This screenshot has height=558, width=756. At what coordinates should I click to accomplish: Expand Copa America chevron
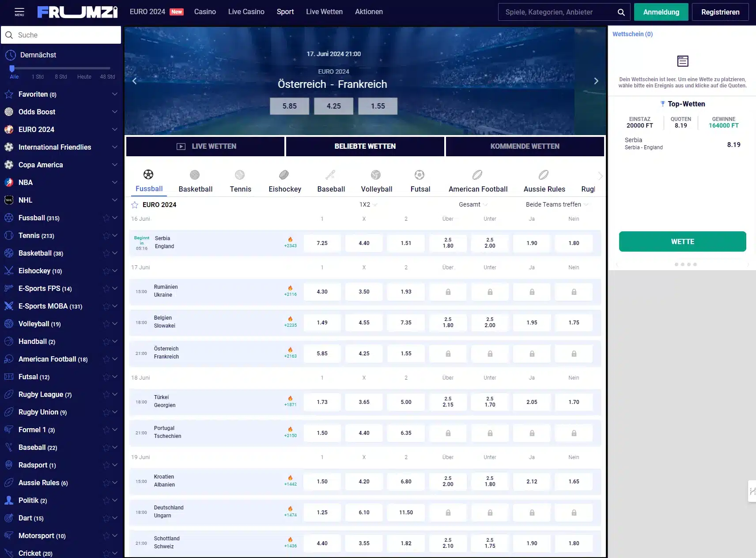(x=115, y=165)
